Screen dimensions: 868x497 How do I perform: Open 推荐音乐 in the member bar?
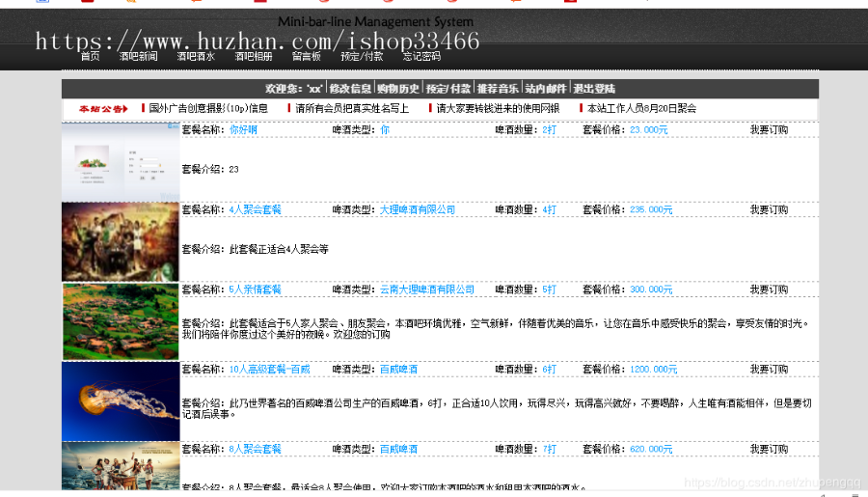pyautogui.click(x=499, y=89)
